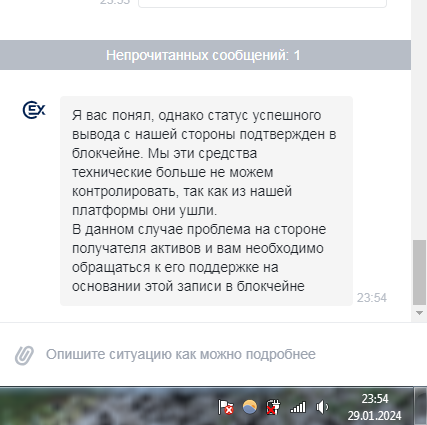427x425 pixels.
Task: Click the taskbar date 29.01.2024
Action: click(x=374, y=416)
